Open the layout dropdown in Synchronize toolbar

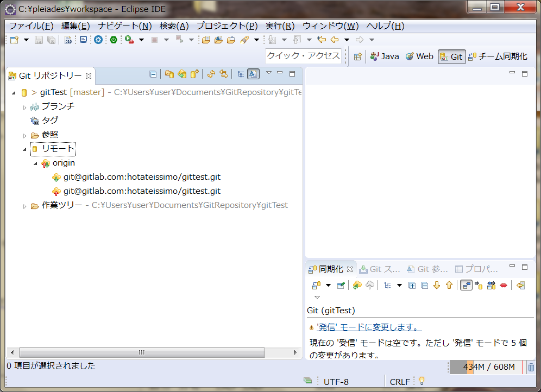(400, 286)
